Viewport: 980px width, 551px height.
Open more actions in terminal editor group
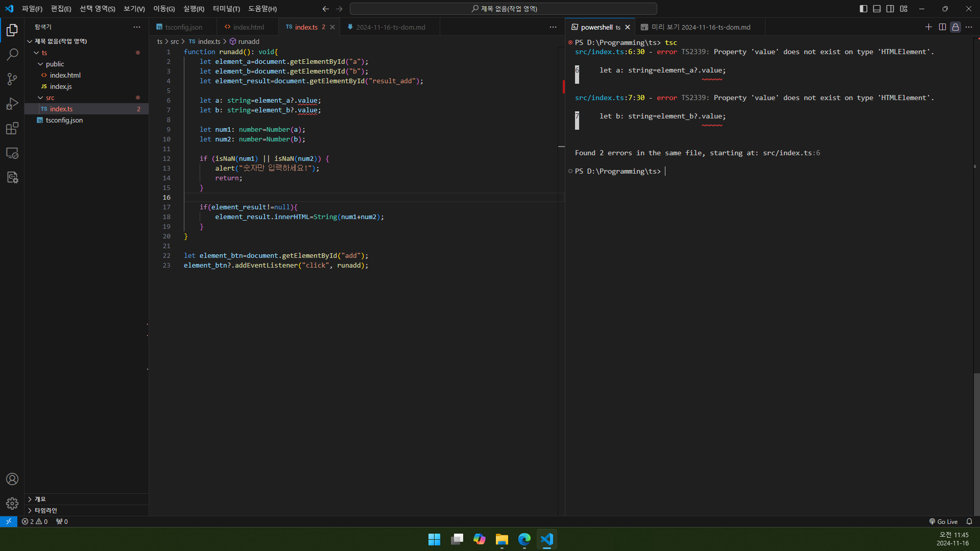coord(969,27)
